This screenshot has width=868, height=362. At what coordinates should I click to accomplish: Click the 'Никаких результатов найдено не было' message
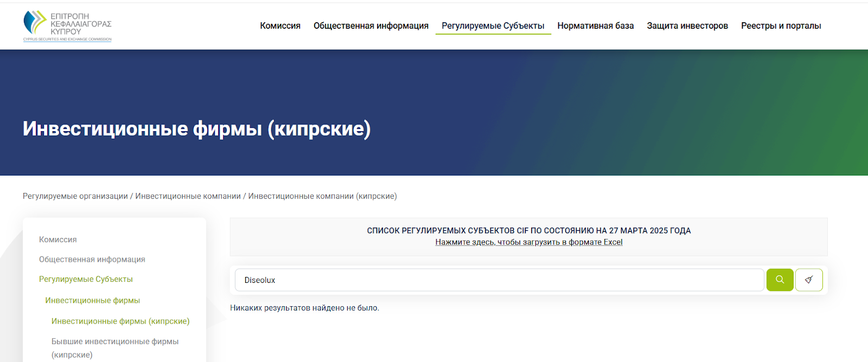point(304,308)
